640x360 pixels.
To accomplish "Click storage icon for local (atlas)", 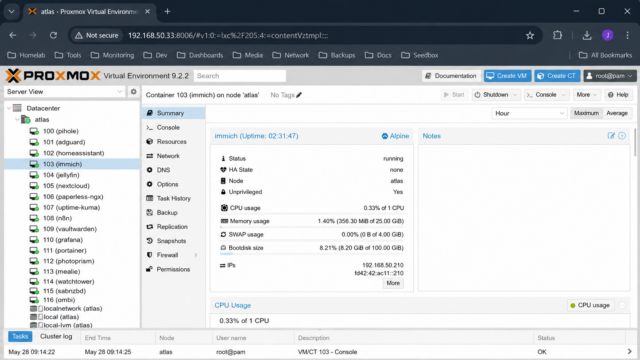I will (36, 317).
